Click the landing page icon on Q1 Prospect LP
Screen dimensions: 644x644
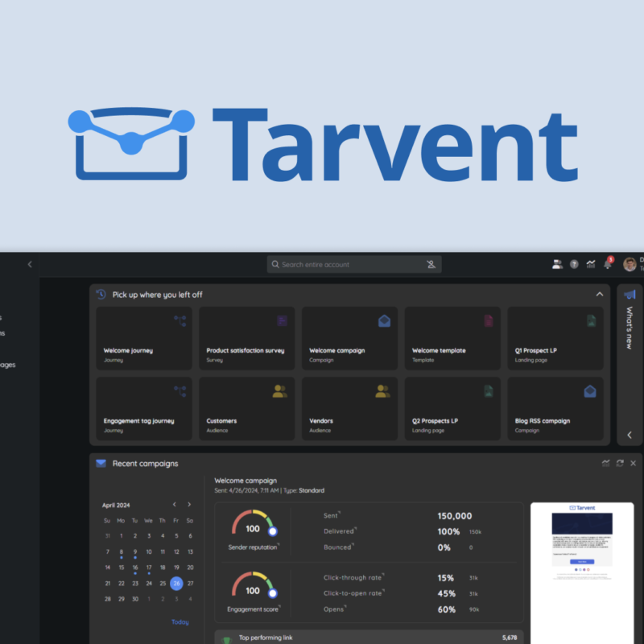coord(591,320)
